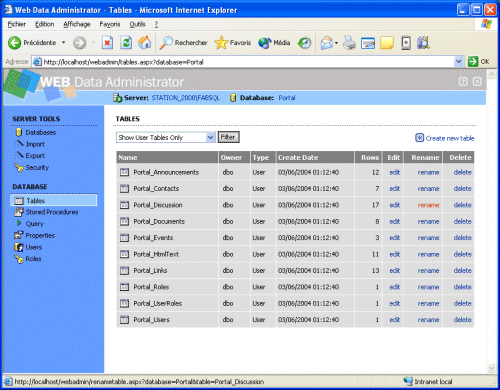500x390 pixels.
Task: Click the Portal_Roles table icon
Action: (124, 287)
